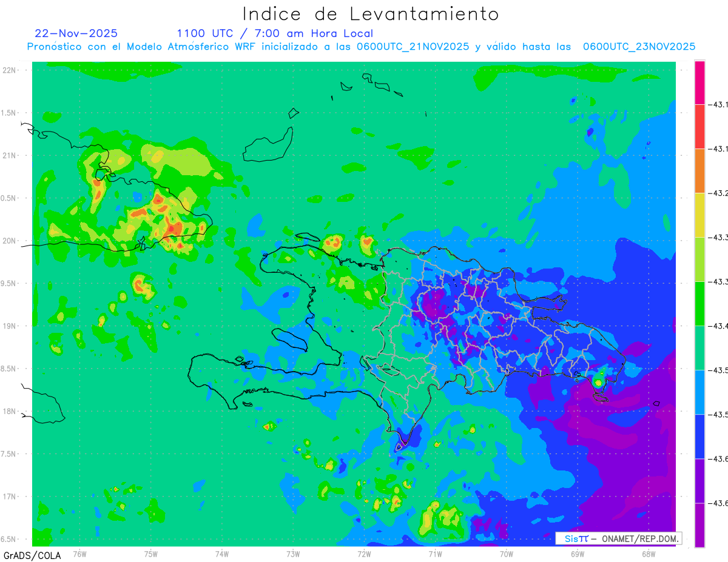The width and height of the screenshot is (728, 562).
Task: Click the '72W' longitude label
Action: click(x=364, y=554)
